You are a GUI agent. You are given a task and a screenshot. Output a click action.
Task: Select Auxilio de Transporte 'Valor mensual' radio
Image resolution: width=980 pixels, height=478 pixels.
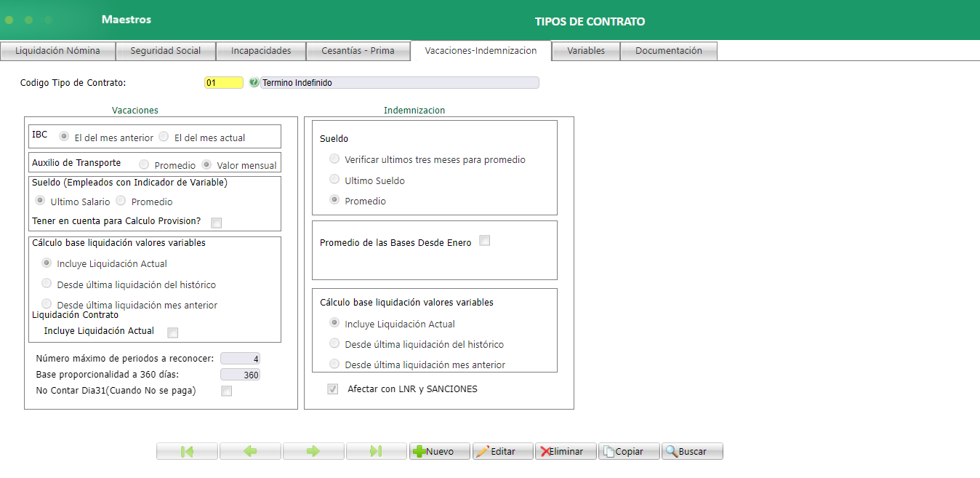point(207,164)
